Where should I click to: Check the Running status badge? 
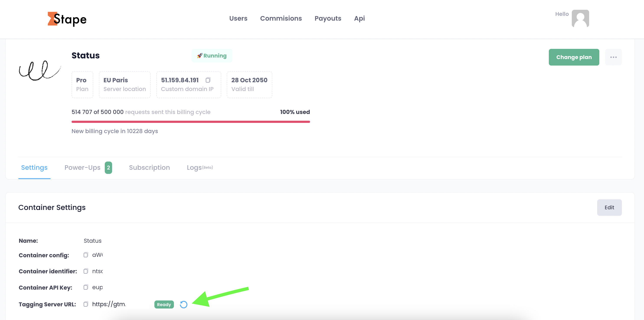[x=212, y=55]
